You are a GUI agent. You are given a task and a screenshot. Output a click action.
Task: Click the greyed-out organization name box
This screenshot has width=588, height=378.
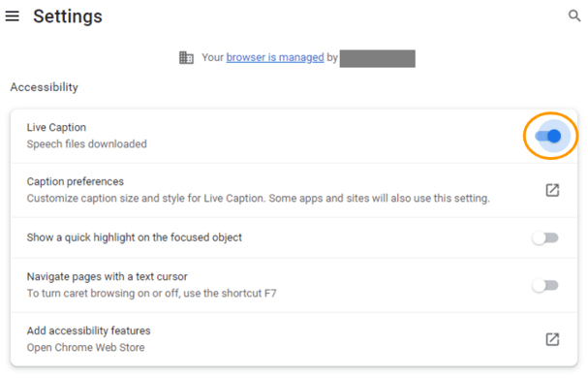377,58
